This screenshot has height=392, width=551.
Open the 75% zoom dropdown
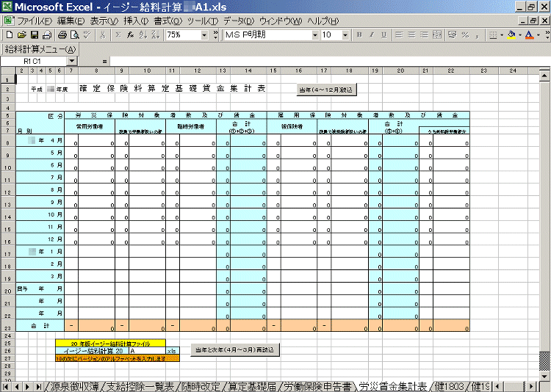(204, 35)
